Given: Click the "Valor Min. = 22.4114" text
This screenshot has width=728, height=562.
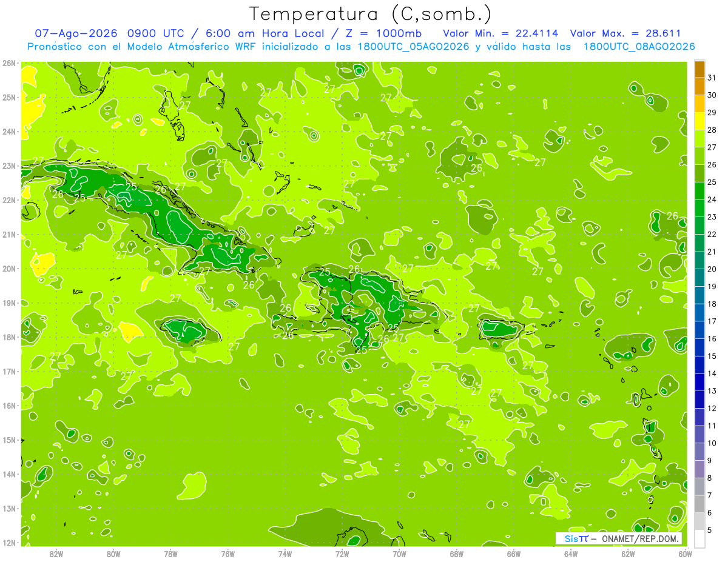Looking at the screenshot, I should point(500,33).
